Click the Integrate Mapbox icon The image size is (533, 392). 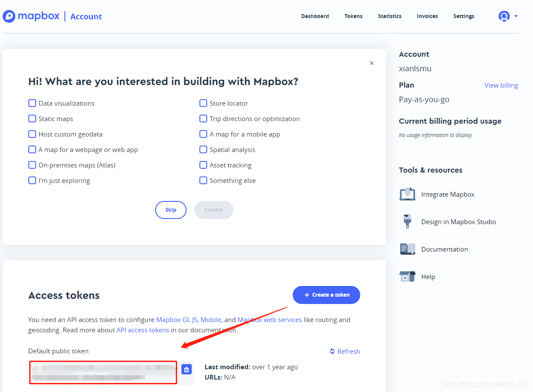407,194
